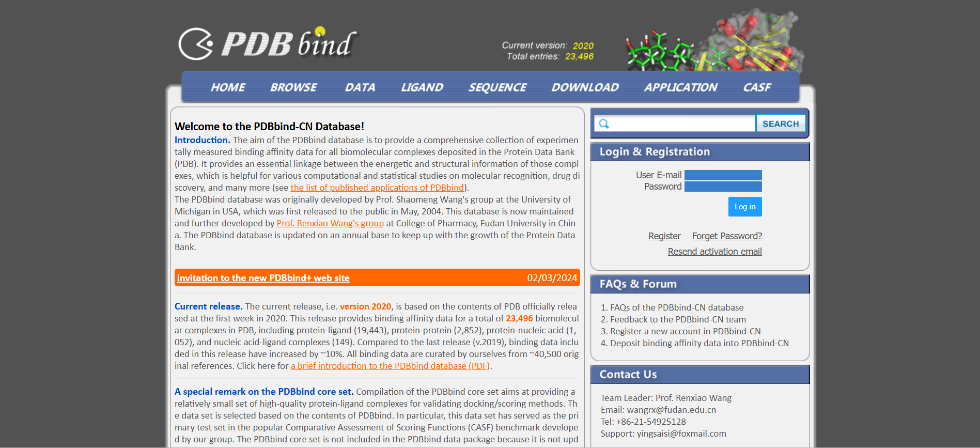This screenshot has height=448, width=980.
Task: Click the Contact Us header
Action: click(700, 375)
